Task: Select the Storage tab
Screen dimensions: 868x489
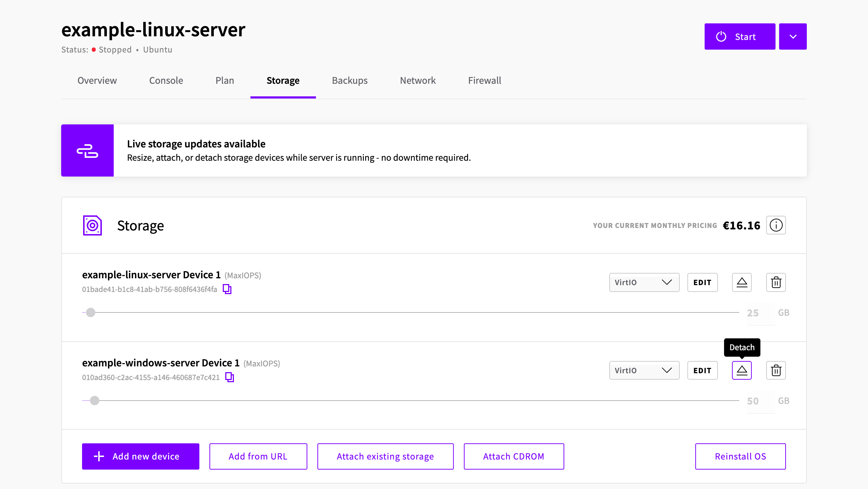Action: click(x=283, y=81)
